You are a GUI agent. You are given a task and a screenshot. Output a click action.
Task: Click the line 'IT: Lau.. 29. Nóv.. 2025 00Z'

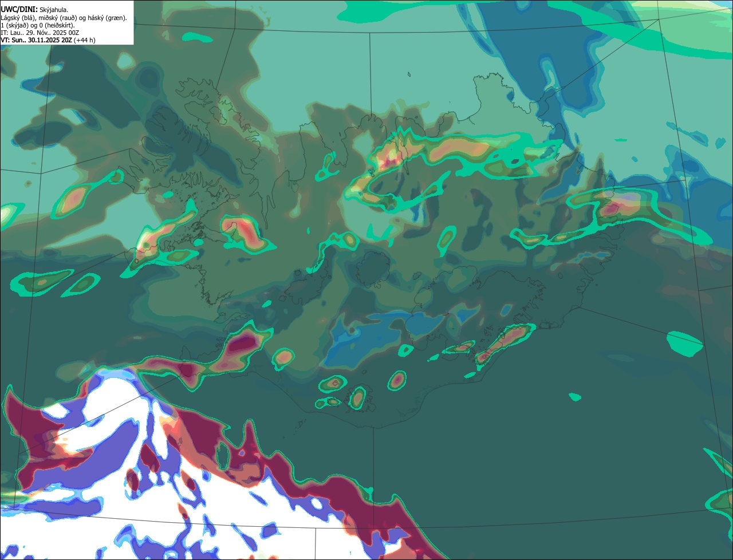(40, 33)
